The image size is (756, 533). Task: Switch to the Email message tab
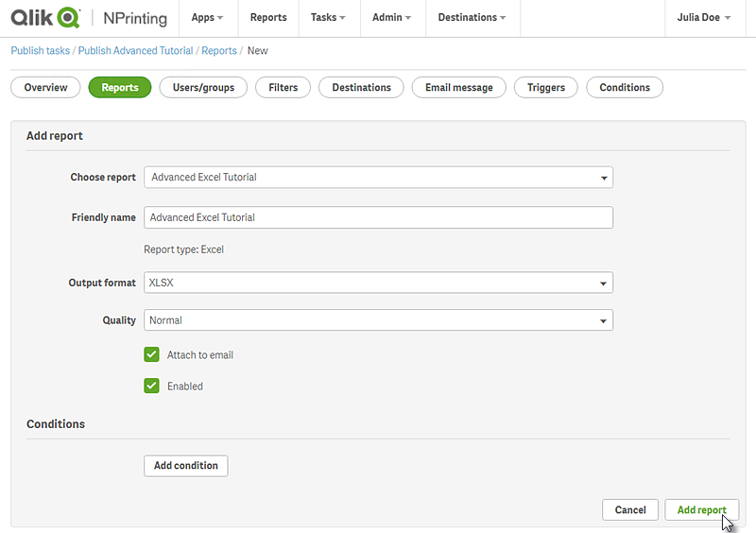coord(459,87)
